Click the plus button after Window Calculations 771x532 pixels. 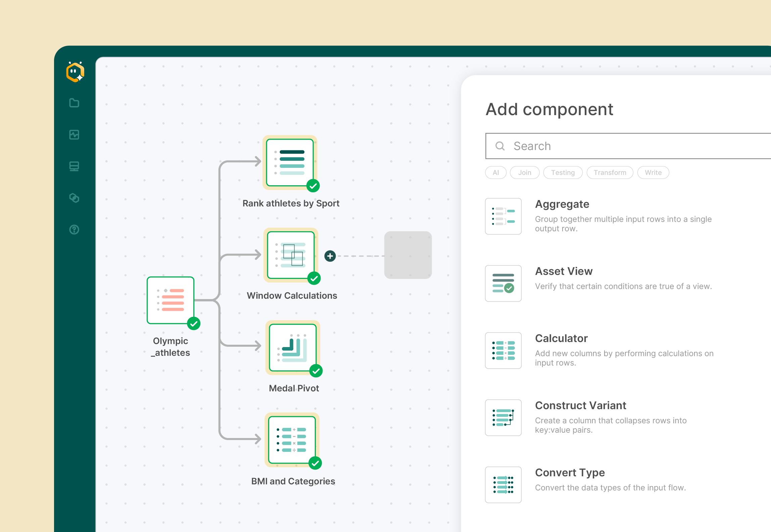click(x=330, y=256)
